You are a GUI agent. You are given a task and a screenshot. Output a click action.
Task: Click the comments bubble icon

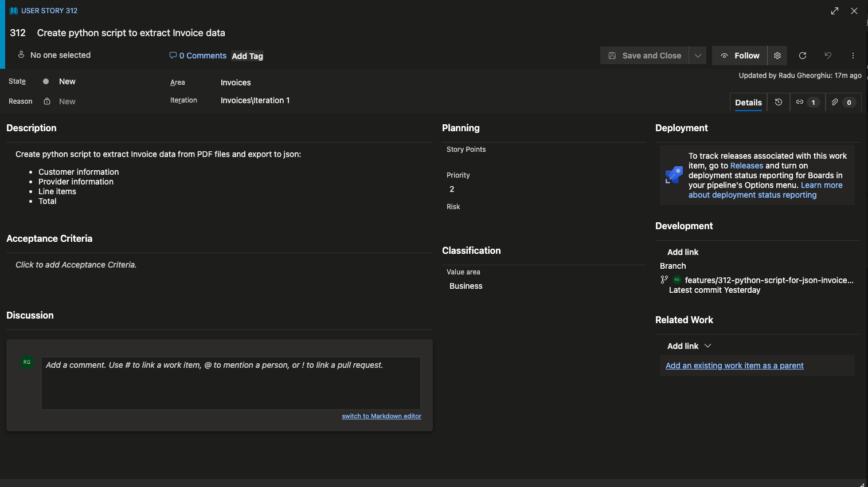tap(173, 56)
